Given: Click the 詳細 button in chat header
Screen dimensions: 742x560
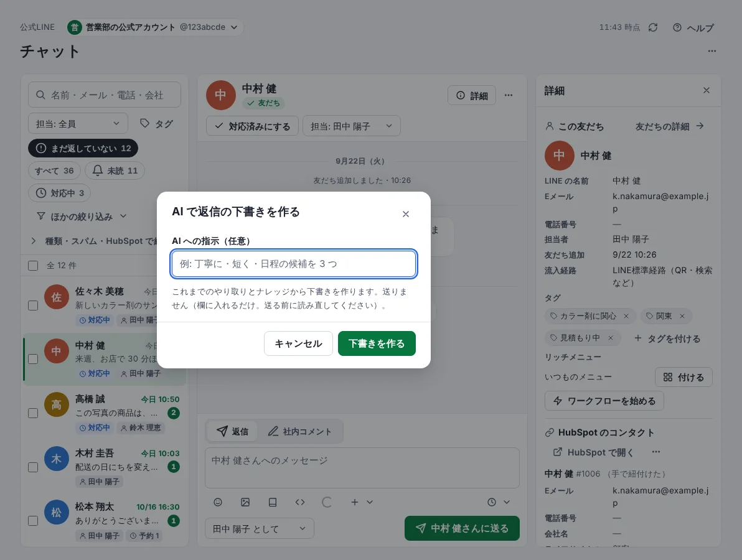Looking at the screenshot, I should 472,96.
